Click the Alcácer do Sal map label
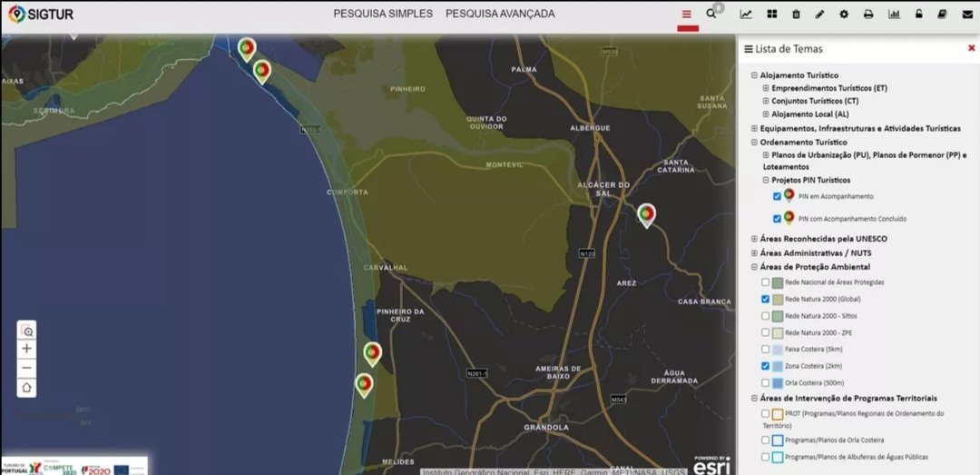980x475 pixels. click(603, 189)
